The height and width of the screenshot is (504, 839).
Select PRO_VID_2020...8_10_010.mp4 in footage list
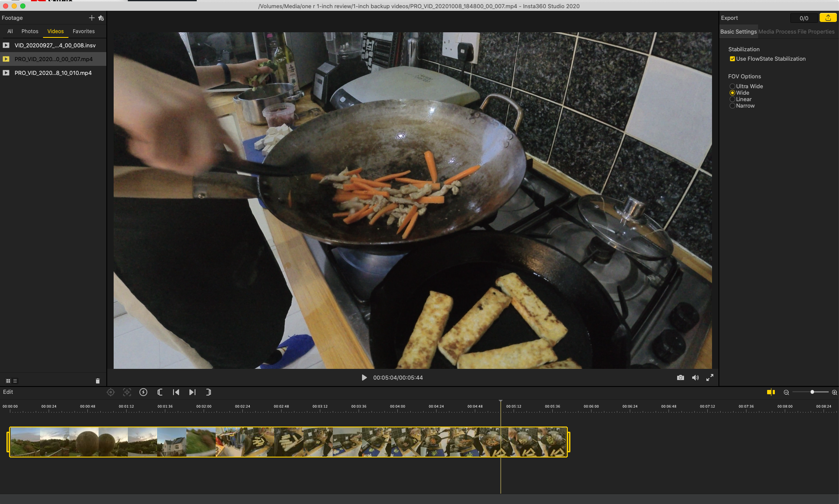pos(53,73)
